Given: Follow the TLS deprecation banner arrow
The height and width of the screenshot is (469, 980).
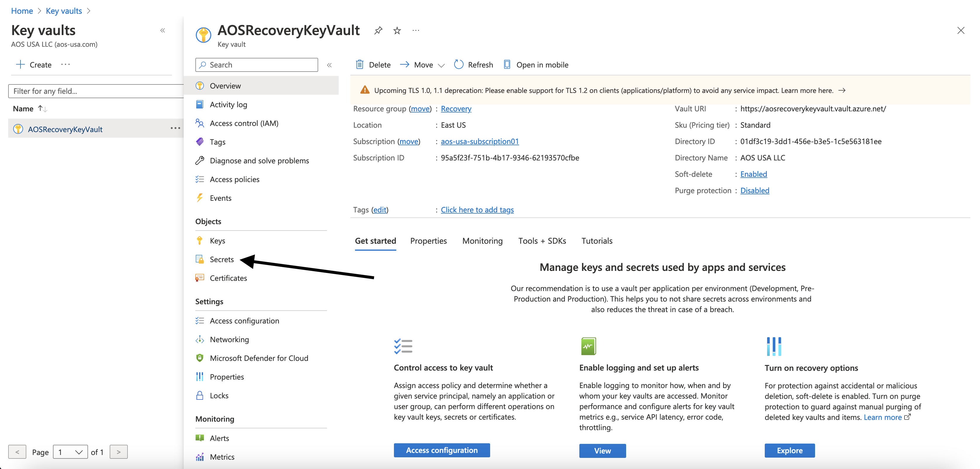Looking at the screenshot, I should point(842,91).
